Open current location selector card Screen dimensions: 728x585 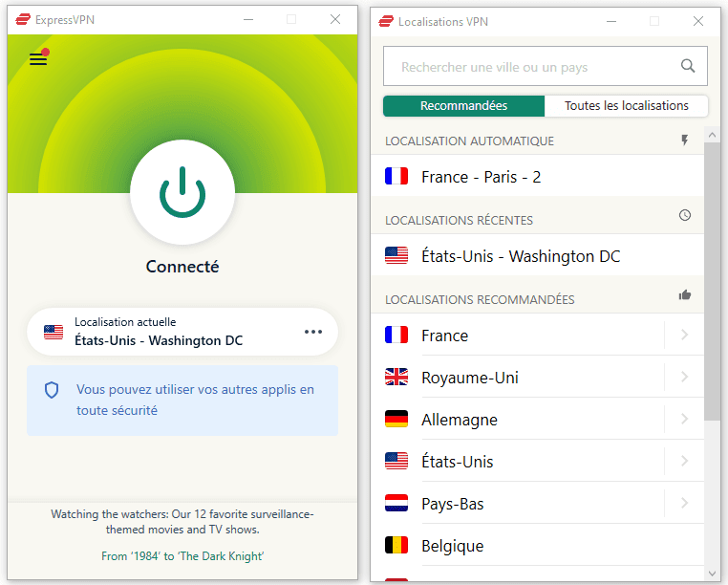[x=182, y=332]
